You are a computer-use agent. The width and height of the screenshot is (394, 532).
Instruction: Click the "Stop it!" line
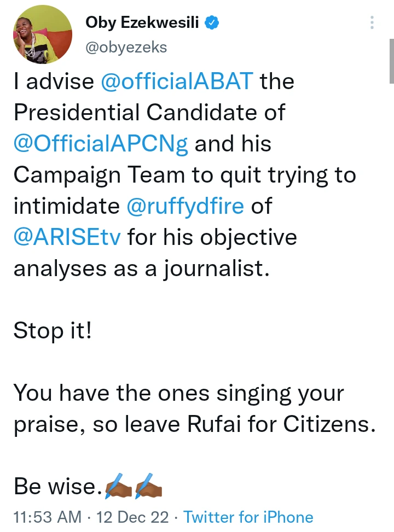pos(52,331)
